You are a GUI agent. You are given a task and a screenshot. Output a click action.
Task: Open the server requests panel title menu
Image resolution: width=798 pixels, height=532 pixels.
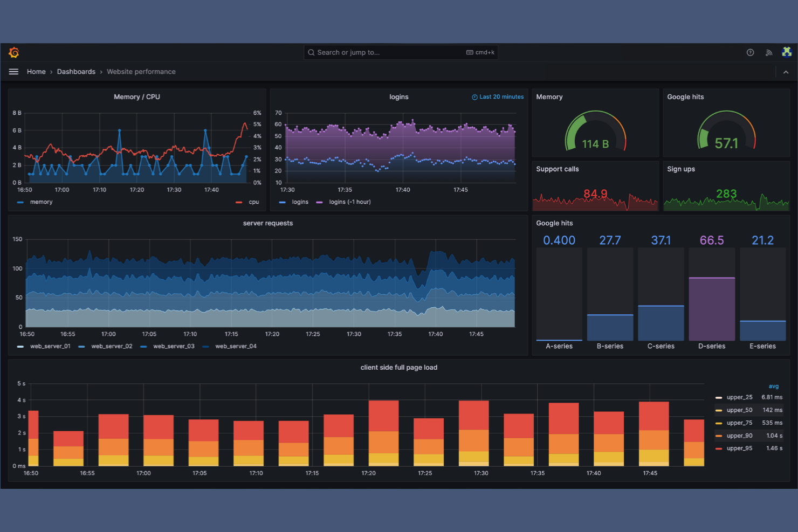268,223
